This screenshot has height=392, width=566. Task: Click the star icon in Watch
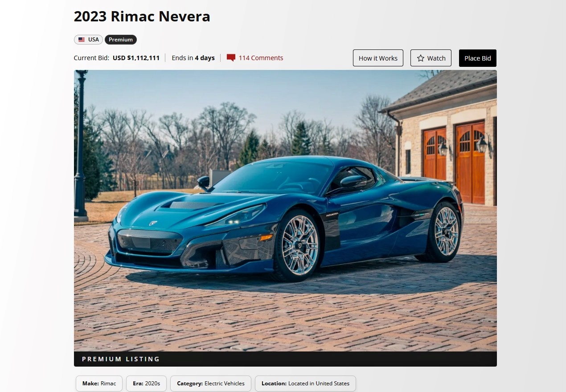coord(420,58)
